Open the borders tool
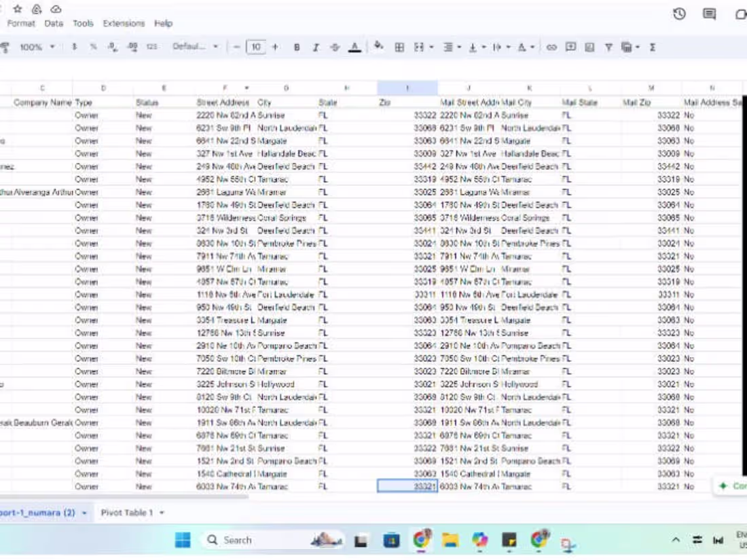This screenshot has width=747, height=560. (400, 47)
